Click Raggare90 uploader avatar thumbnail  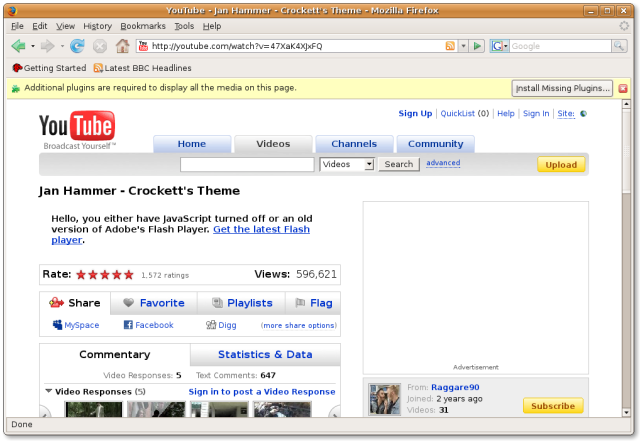click(384, 399)
